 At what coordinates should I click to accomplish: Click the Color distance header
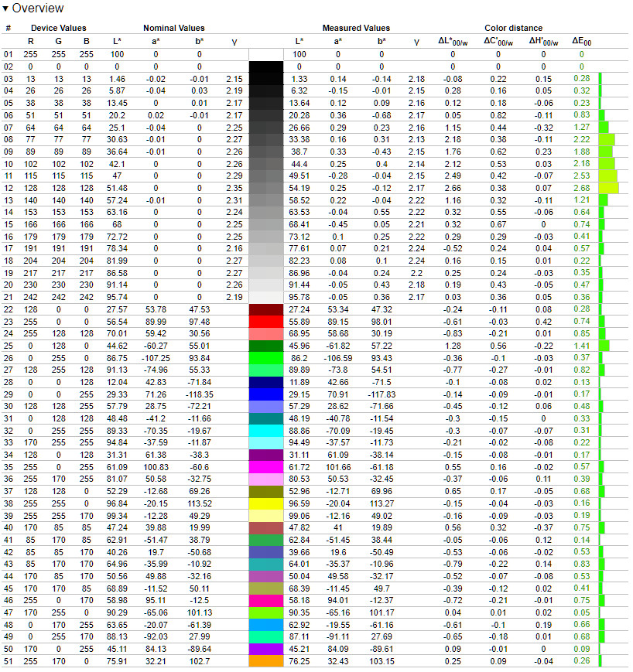point(513,28)
